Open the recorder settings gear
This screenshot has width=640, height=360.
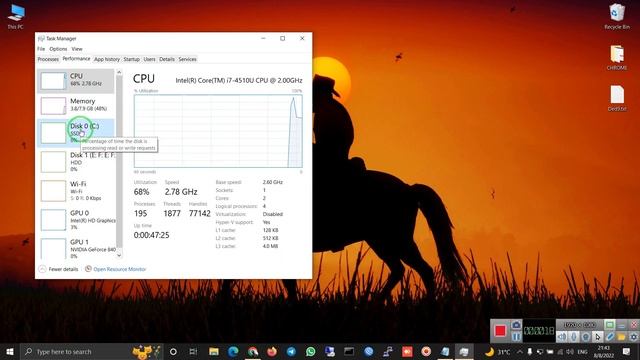point(633,337)
